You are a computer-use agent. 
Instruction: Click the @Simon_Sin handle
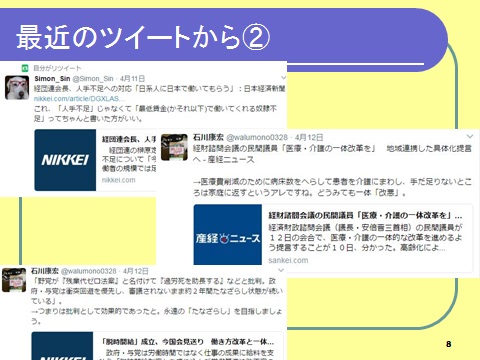click(x=93, y=79)
